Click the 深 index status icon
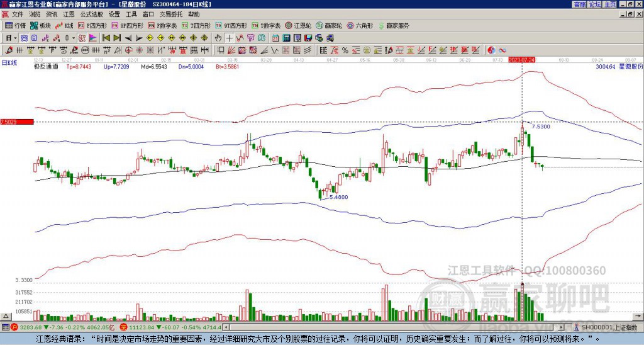The width and height of the screenshot is (644, 345). pyautogui.click(x=123, y=327)
